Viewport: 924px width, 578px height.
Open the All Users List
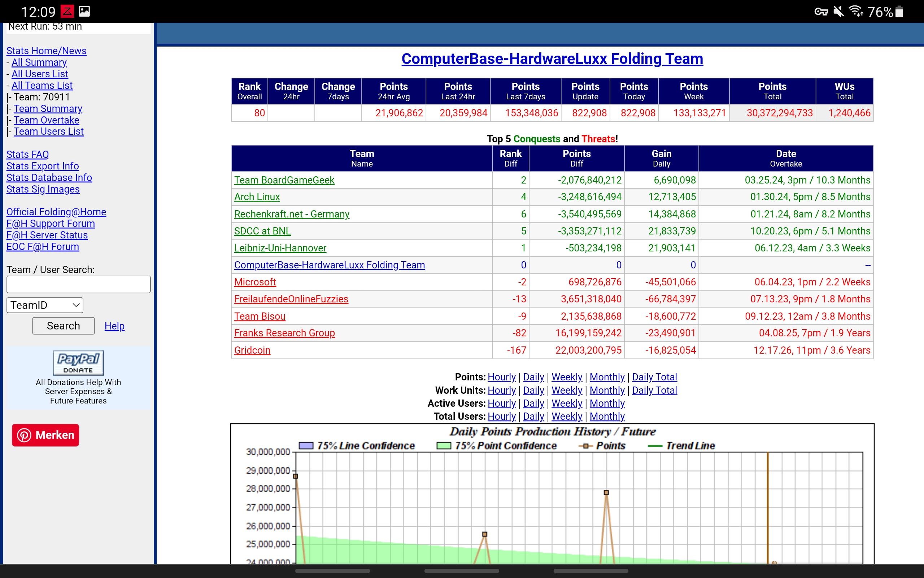(x=40, y=74)
